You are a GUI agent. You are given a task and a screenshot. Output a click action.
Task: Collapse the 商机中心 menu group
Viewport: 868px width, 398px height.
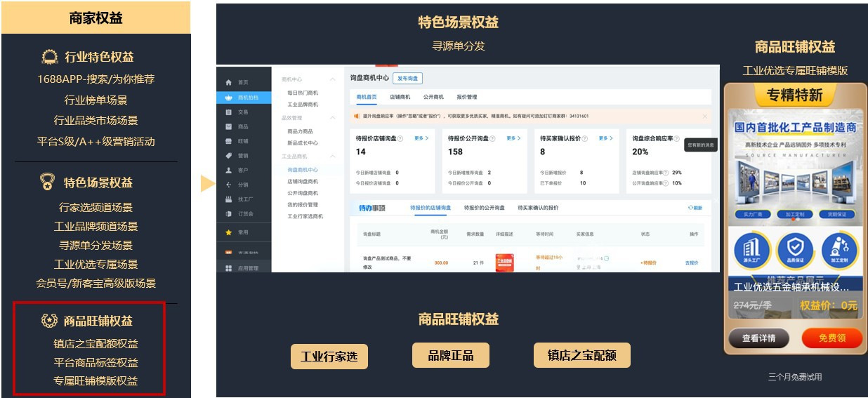click(332, 79)
